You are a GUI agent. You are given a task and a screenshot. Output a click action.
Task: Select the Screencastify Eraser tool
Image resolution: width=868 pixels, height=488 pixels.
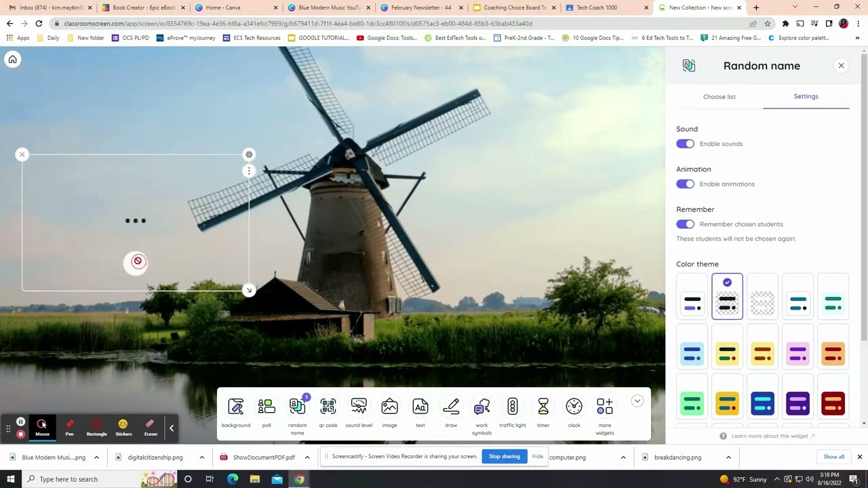(x=151, y=428)
